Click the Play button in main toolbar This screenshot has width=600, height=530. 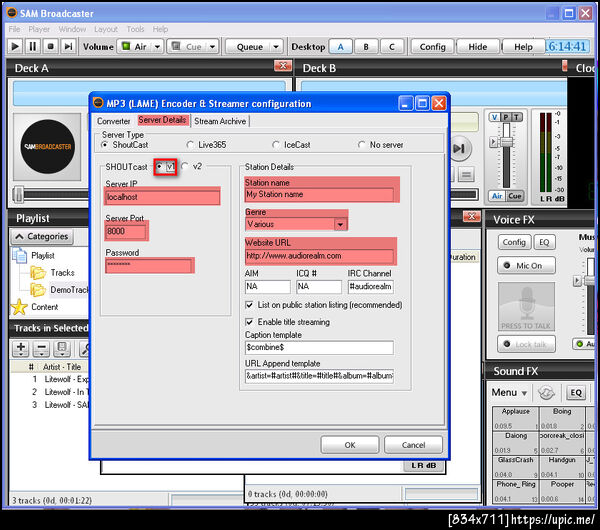[15, 47]
